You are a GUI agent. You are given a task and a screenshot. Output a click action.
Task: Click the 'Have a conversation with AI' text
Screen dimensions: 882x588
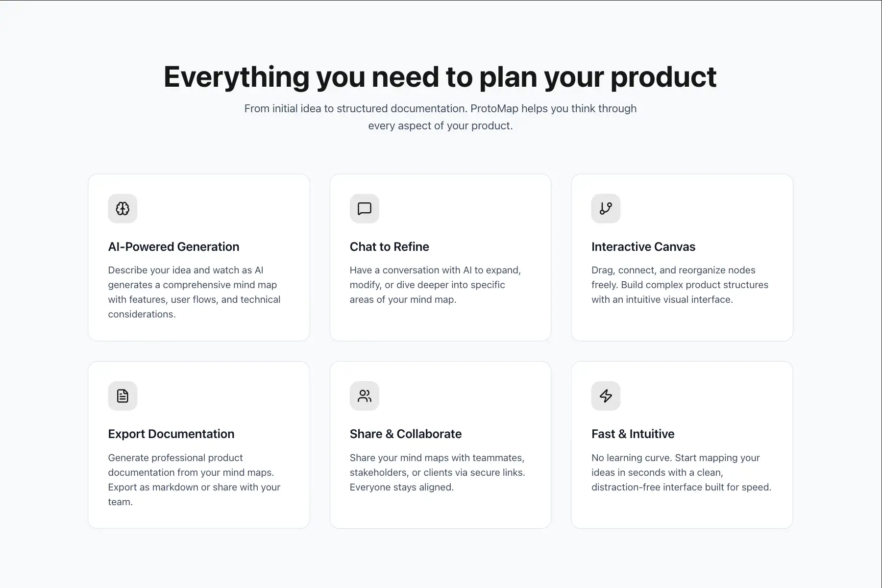435,285
